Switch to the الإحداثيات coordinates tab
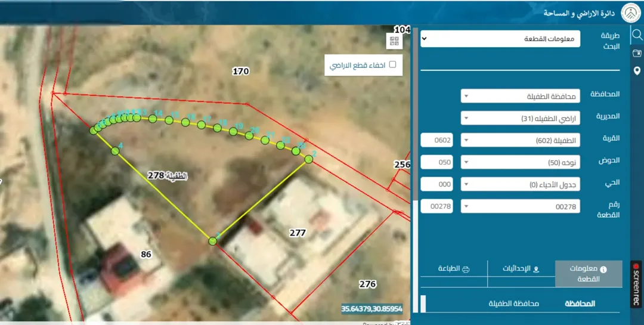The height and width of the screenshot is (325, 644). coord(521,269)
